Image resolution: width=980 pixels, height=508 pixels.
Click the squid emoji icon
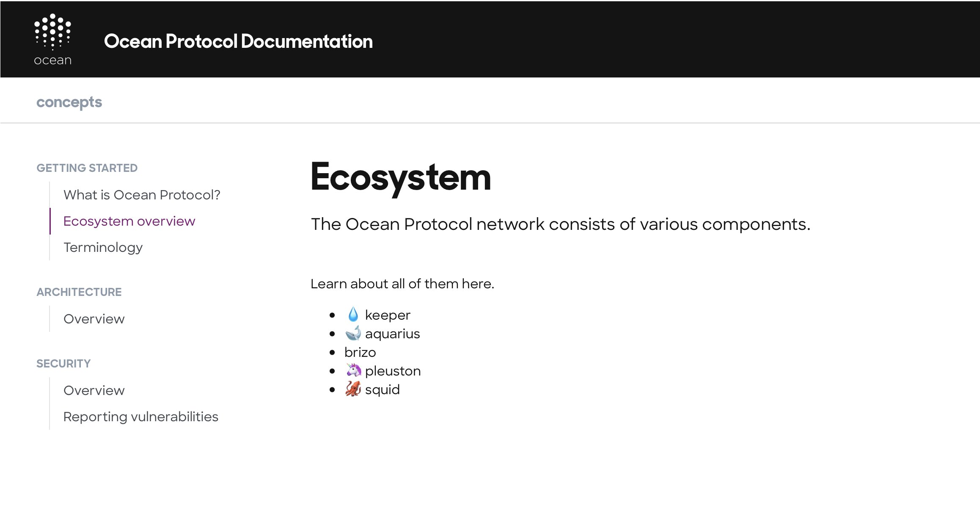point(353,389)
